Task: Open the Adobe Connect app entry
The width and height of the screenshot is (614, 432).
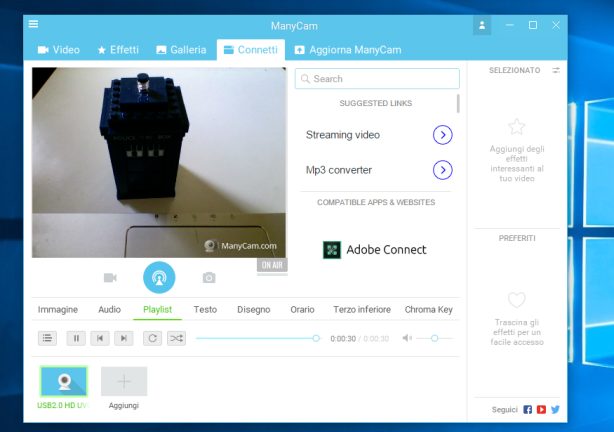Action: pos(375,250)
